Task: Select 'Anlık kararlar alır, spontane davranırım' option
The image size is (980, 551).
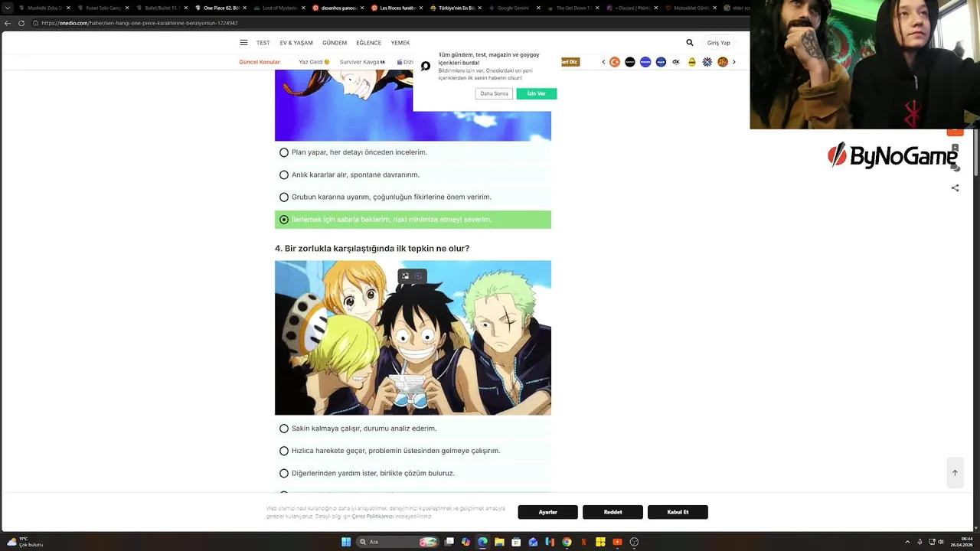Action: pyautogui.click(x=413, y=174)
